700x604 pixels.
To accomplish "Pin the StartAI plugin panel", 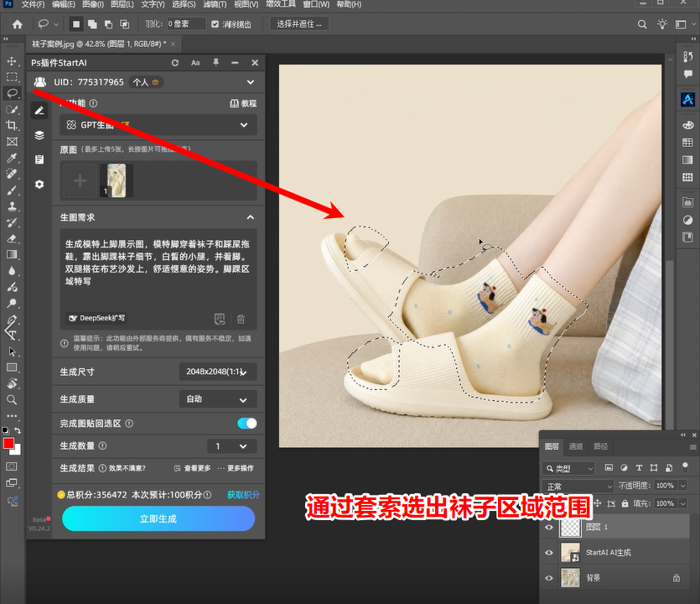I will 215,63.
